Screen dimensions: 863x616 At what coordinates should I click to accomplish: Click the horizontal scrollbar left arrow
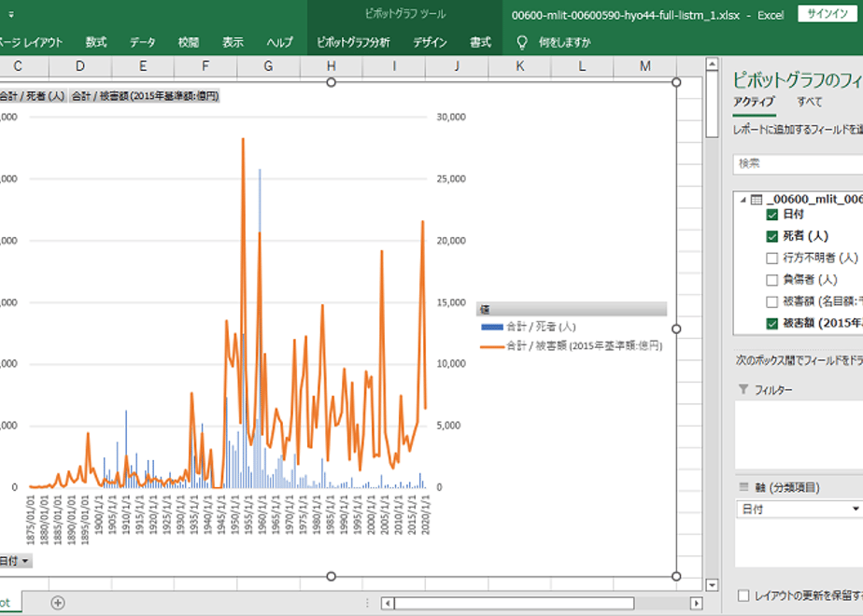pos(388,603)
